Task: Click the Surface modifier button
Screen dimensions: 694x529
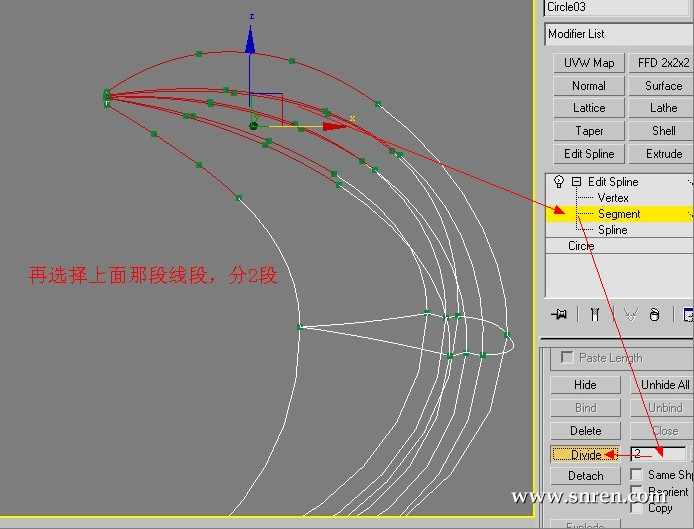Action: 662,85
